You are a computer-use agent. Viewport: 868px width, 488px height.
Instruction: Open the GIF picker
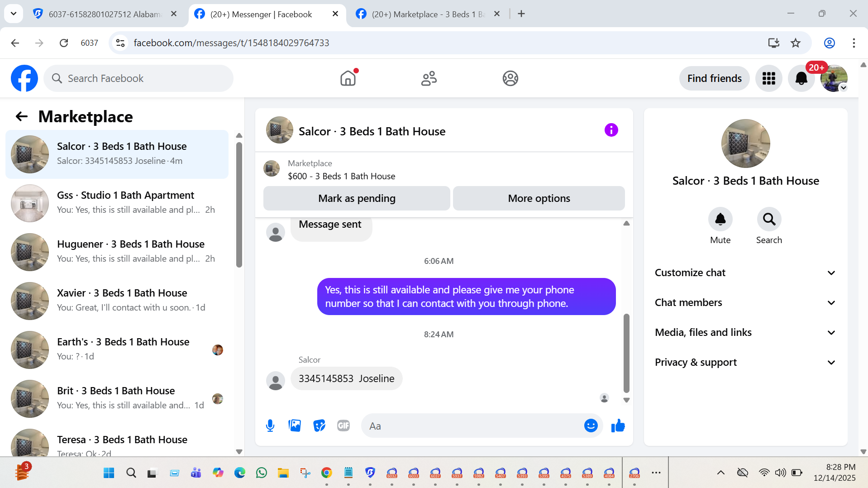(343, 426)
